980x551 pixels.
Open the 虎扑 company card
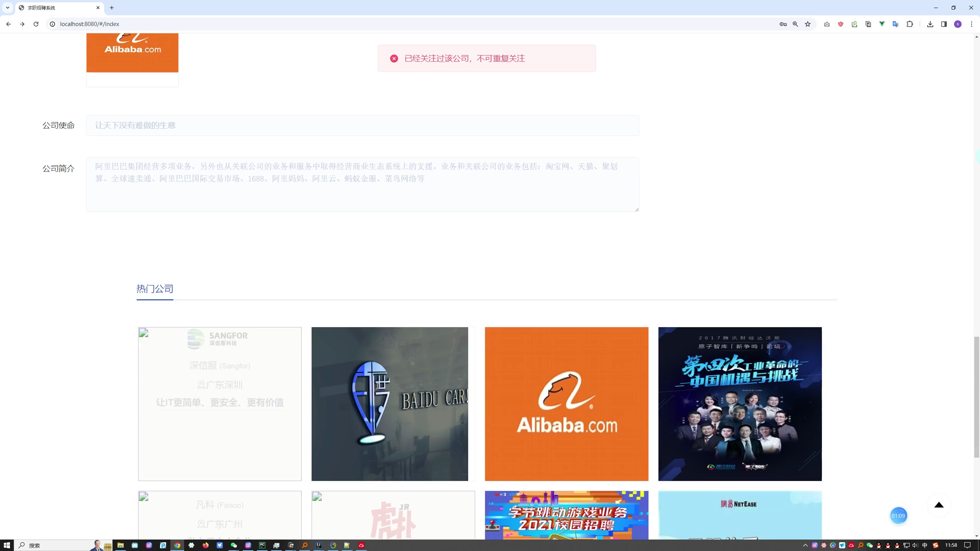pos(393,515)
